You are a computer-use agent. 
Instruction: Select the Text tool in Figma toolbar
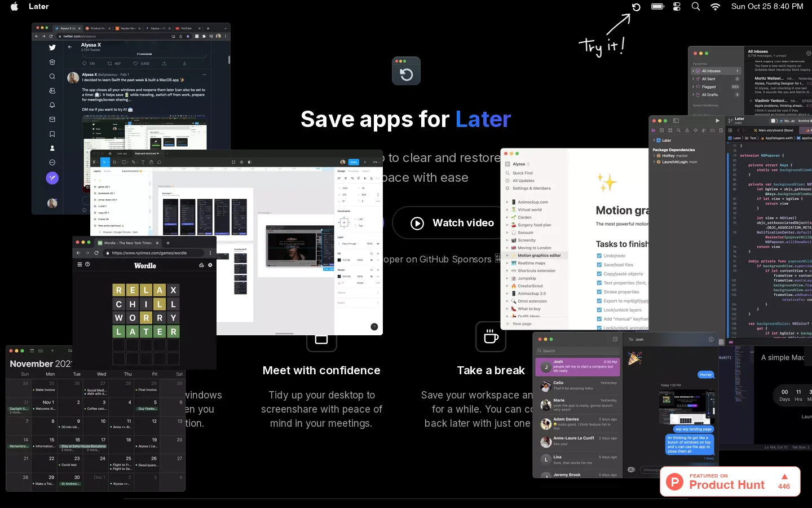point(143,162)
